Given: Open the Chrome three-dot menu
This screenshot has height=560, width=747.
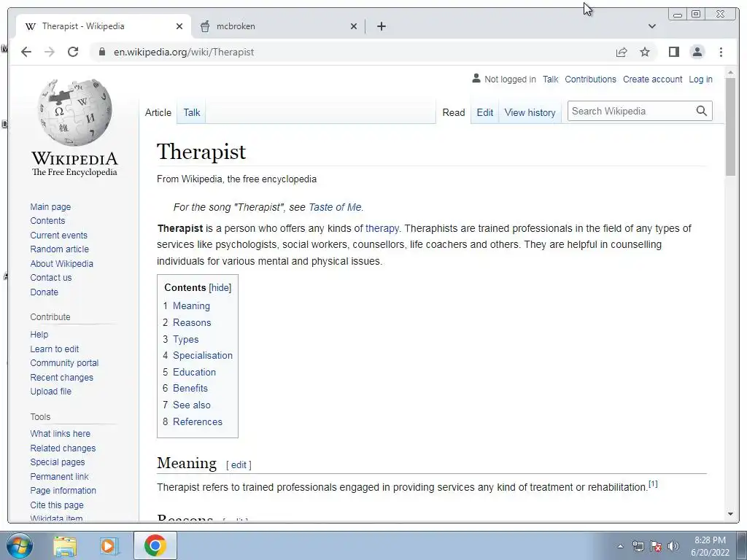Looking at the screenshot, I should [x=721, y=52].
